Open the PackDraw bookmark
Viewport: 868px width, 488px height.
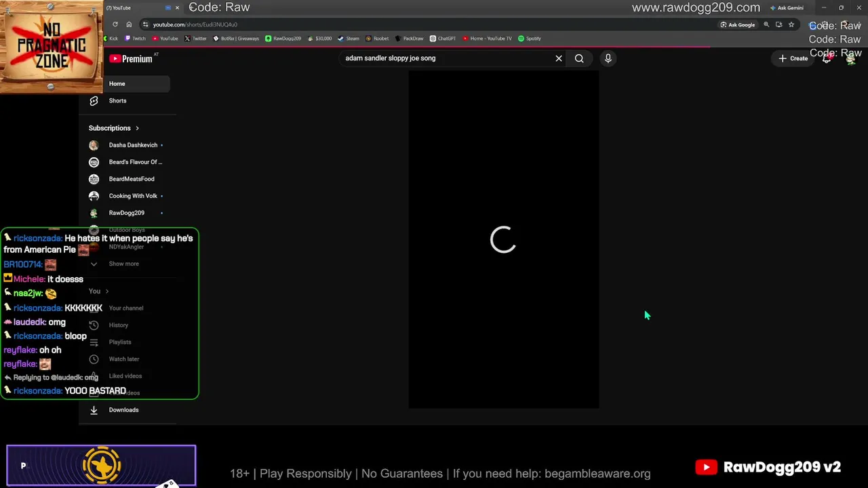[x=409, y=39]
